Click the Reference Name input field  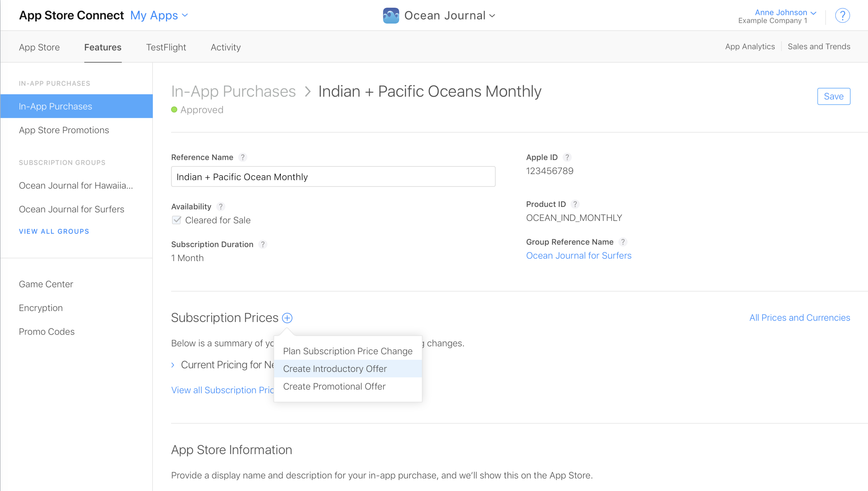[333, 176]
